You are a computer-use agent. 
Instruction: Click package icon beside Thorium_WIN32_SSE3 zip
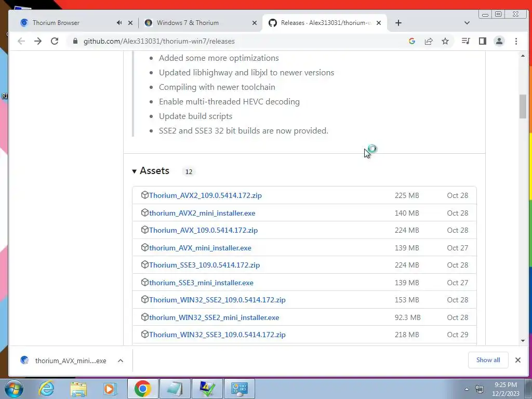(145, 334)
